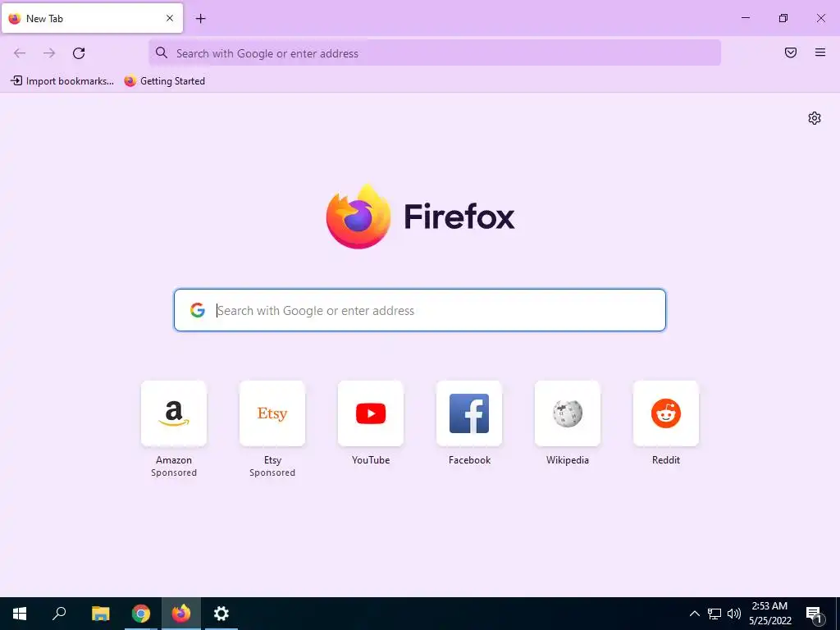Viewport: 840px width, 630px height.
Task: Open the Amazon sponsored shortcut tile
Action: (x=174, y=413)
